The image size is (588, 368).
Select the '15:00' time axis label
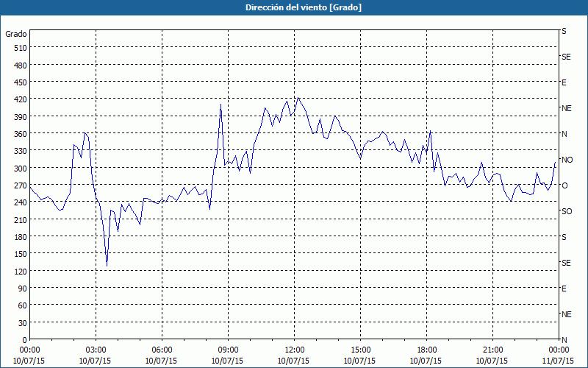coord(360,350)
